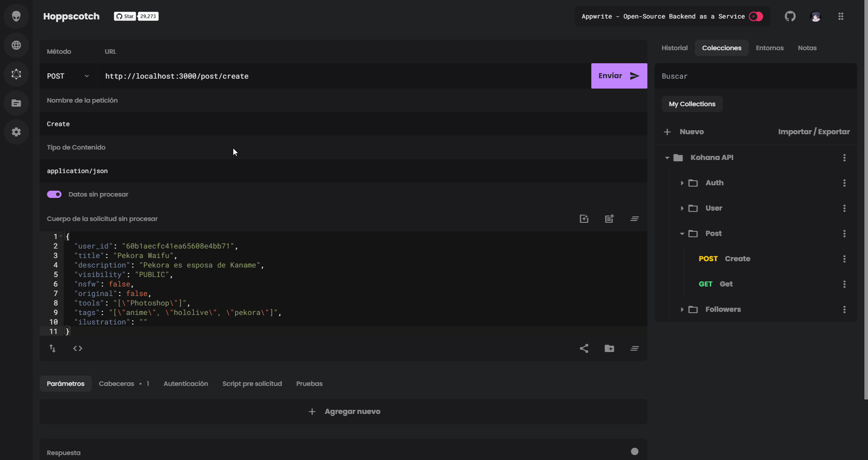This screenshot has width=868, height=460.
Task: Click the Buscar search field
Action: [755, 76]
